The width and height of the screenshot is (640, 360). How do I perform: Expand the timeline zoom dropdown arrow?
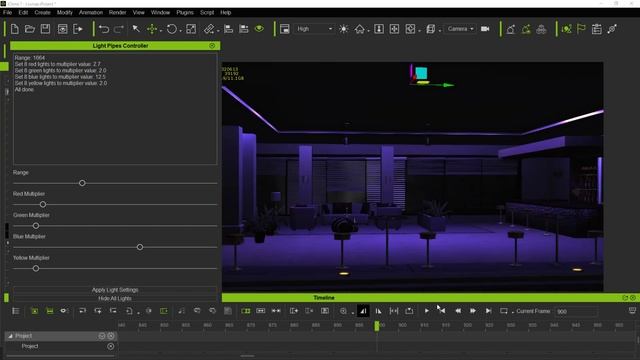(352, 313)
